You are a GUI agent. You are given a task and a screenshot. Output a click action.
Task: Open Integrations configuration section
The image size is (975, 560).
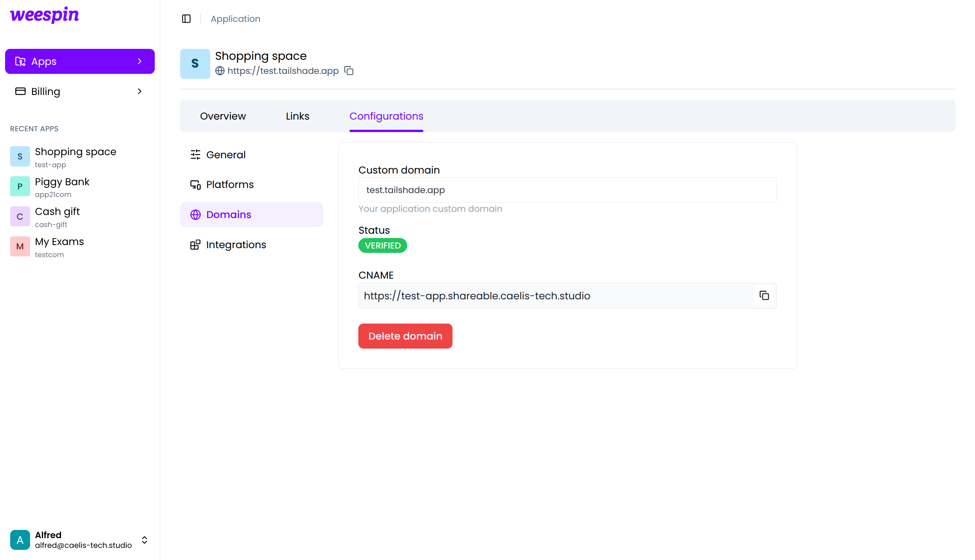tap(236, 245)
